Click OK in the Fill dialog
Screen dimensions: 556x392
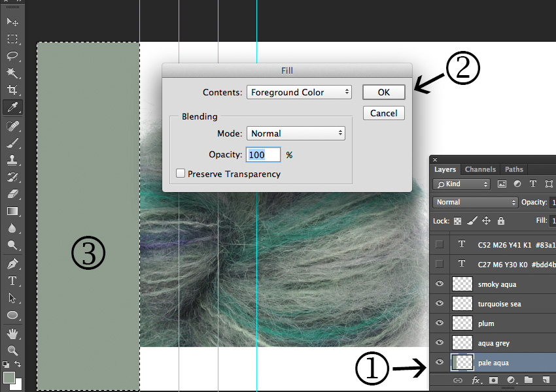[x=383, y=92]
